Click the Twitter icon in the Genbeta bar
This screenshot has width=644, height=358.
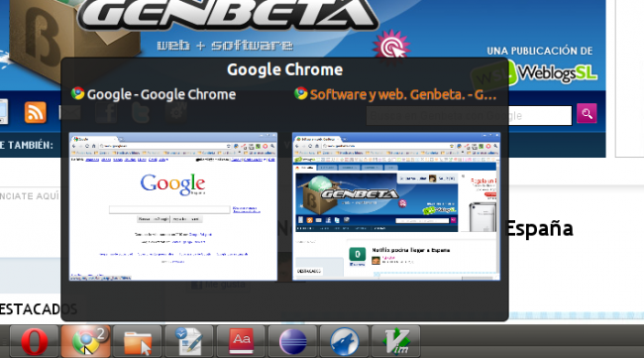coord(141,112)
